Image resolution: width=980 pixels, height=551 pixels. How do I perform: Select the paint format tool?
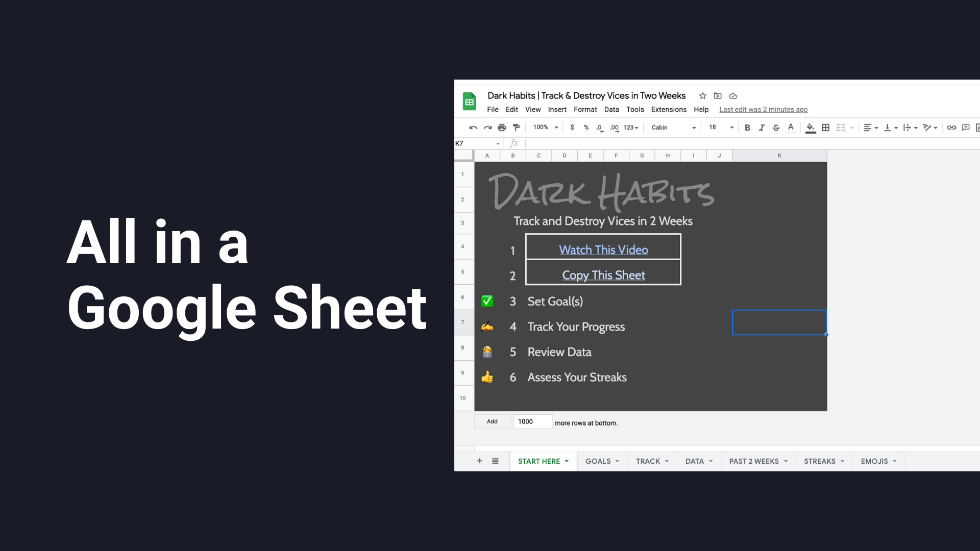click(x=516, y=128)
